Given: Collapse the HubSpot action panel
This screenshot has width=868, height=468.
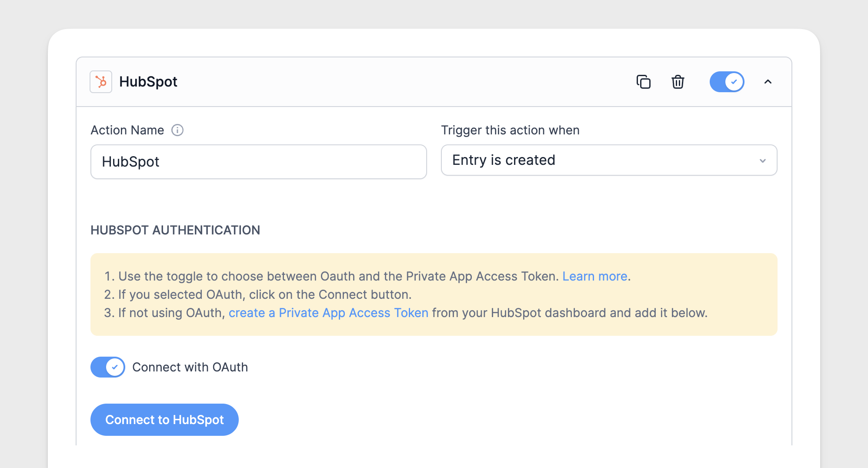Looking at the screenshot, I should point(768,82).
